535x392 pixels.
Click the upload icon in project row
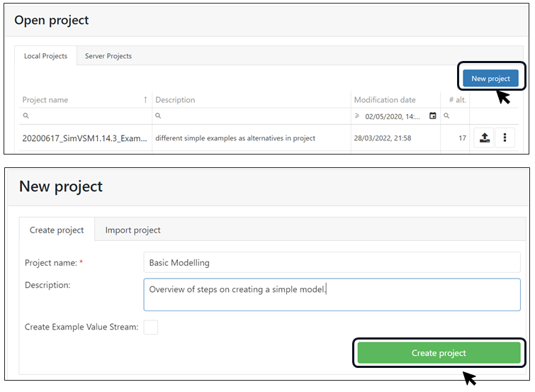point(485,138)
